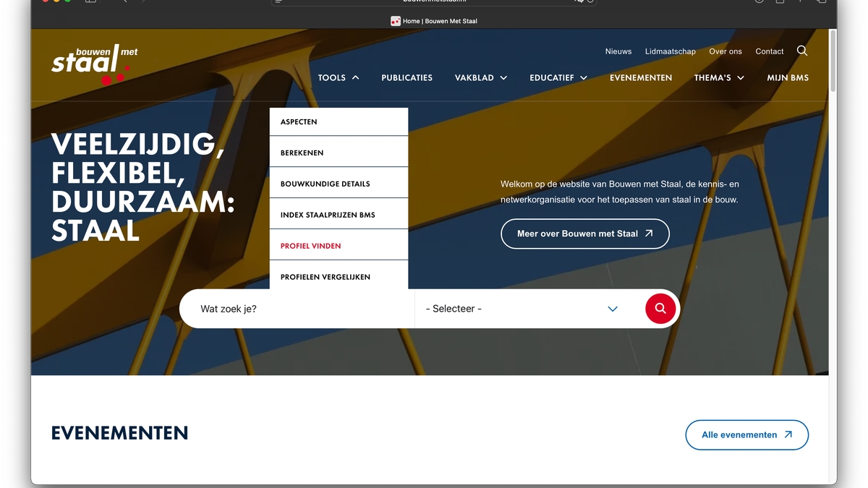Open Profielen Vergelijken from the menu
The image size is (868, 488).
click(325, 277)
